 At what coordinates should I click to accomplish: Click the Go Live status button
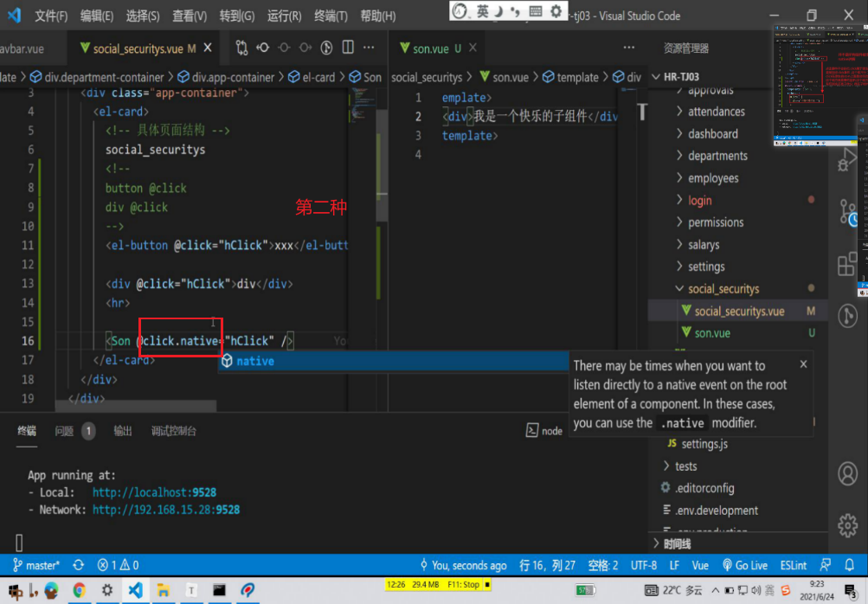click(745, 565)
